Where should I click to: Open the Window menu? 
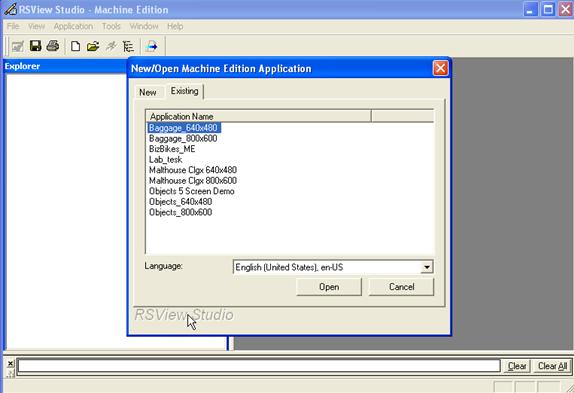coord(144,26)
